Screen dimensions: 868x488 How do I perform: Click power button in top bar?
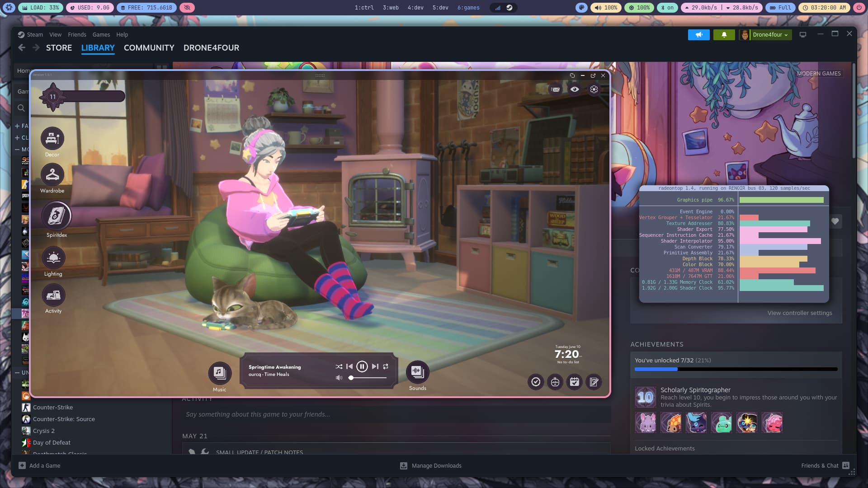859,8
